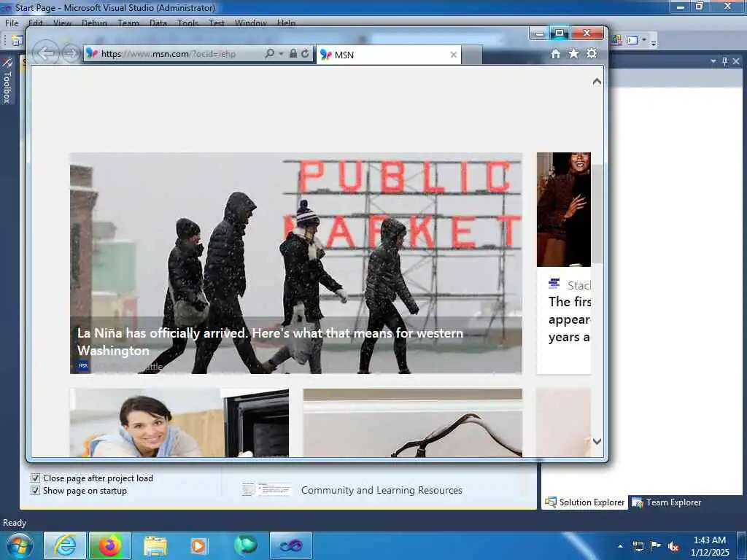Maximize the Internet Explorer window
This screenshot has width=747, height=560.
560,33
